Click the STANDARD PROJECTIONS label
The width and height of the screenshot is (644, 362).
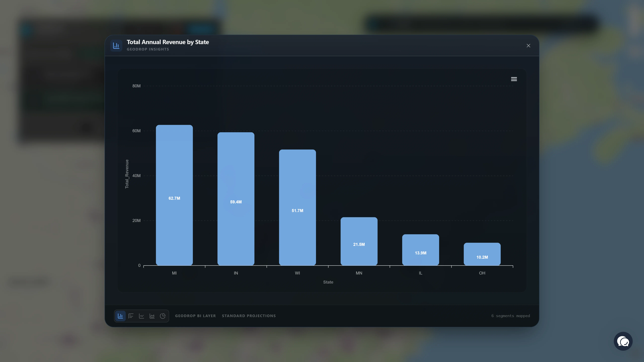click(x=249, y=316)
